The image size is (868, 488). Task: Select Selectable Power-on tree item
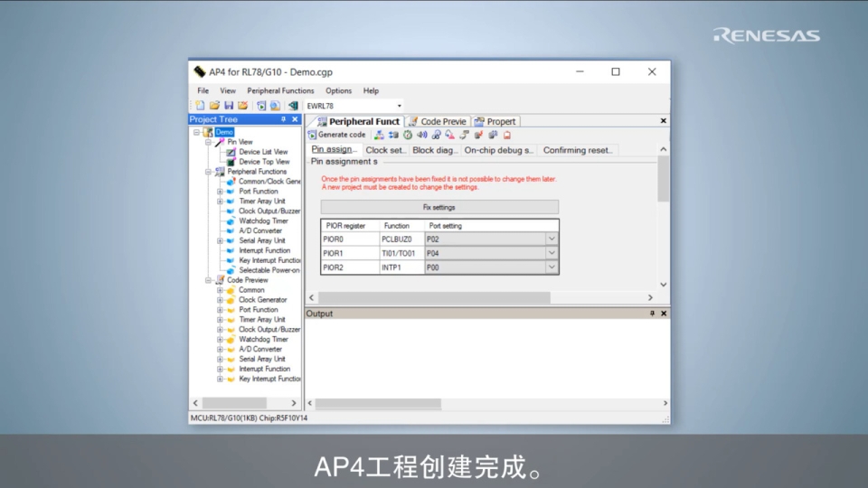269,270
